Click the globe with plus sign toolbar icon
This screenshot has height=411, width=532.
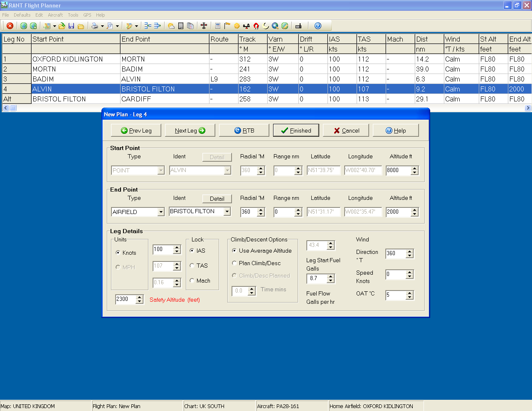point(33,26)
